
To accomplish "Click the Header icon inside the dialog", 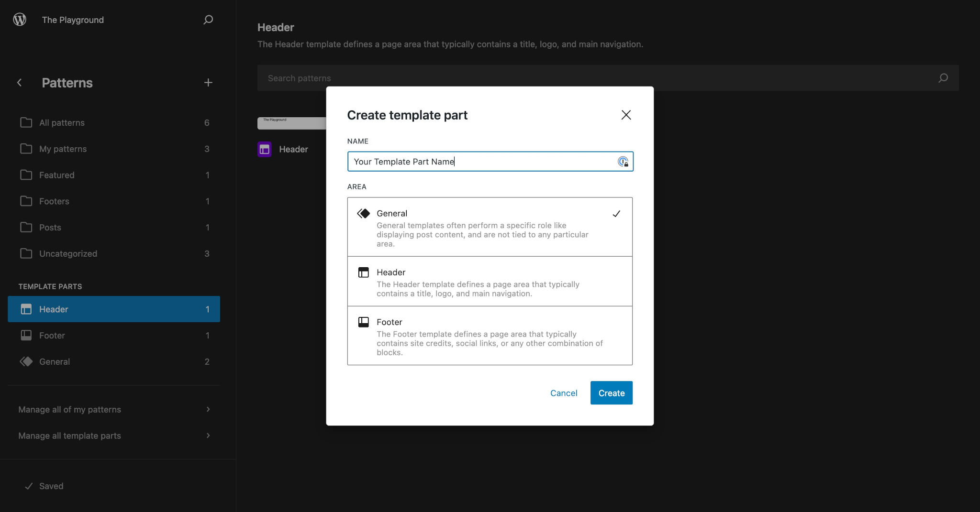I will (x=364, y=272).
